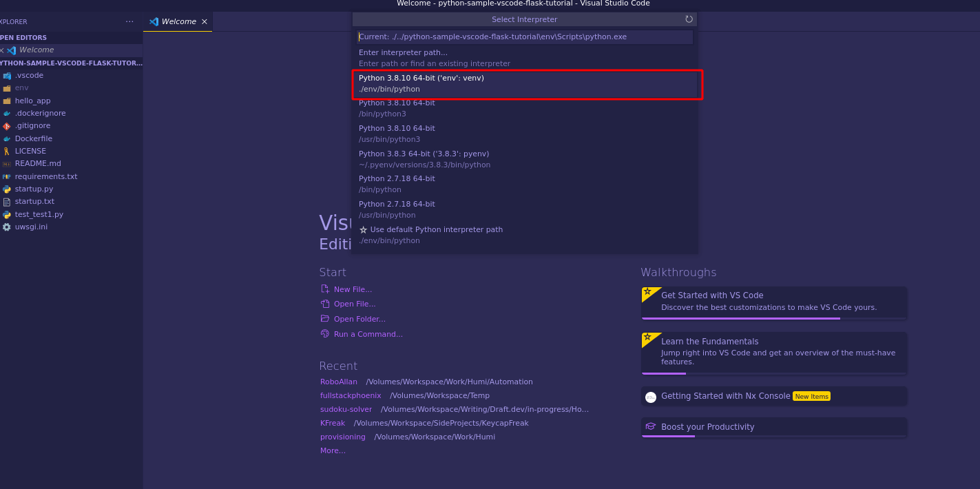
Task: Click the Run a Command icon
Action: 325,334
